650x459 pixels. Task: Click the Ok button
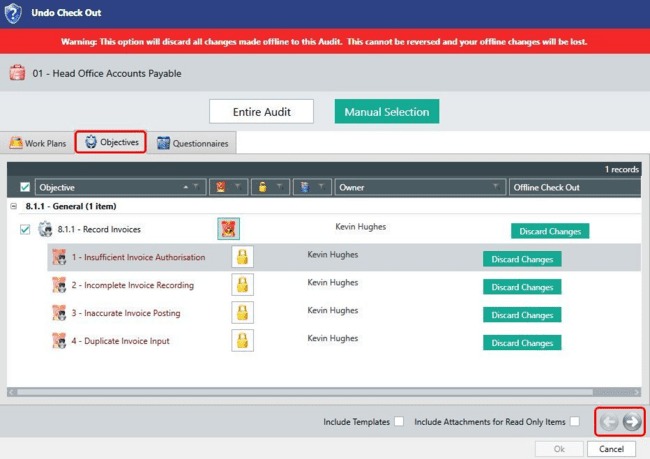(559, 449)
